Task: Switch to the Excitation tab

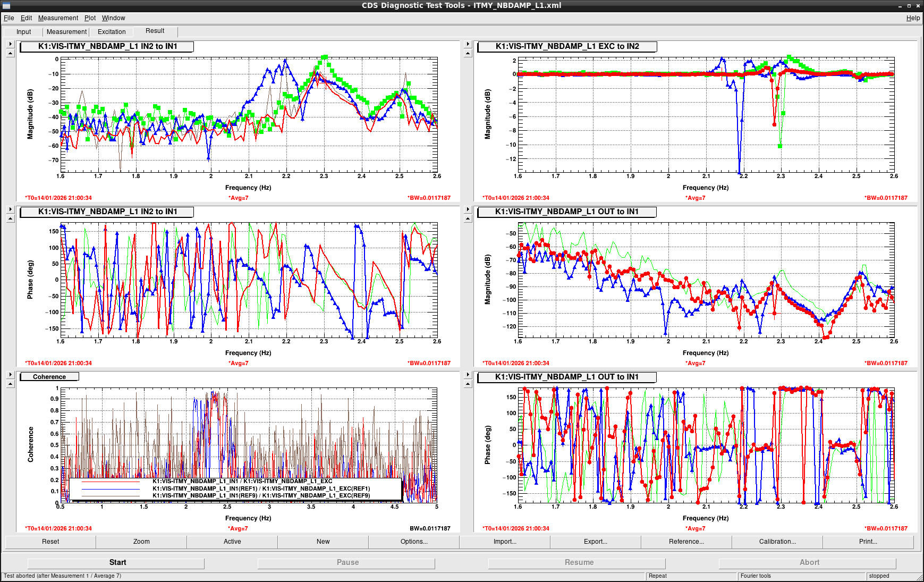Action: pos(112,32)
